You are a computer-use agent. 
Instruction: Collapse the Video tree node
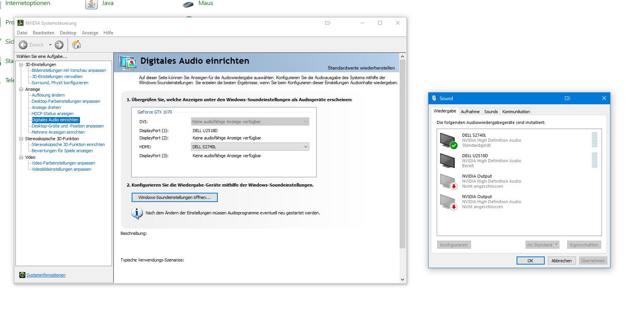click(21, 157)
